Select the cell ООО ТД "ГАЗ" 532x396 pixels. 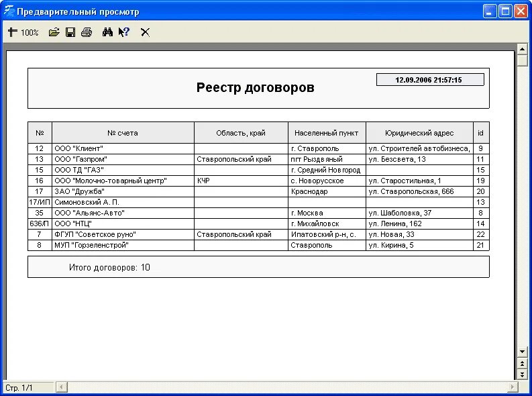(123, 170)
